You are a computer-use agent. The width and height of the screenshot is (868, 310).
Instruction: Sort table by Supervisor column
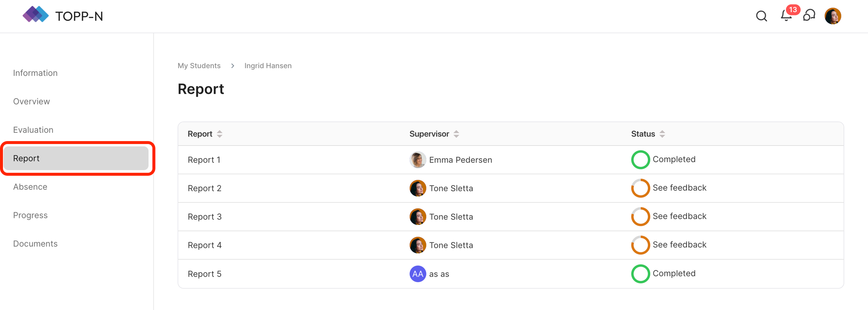(456, 134)
